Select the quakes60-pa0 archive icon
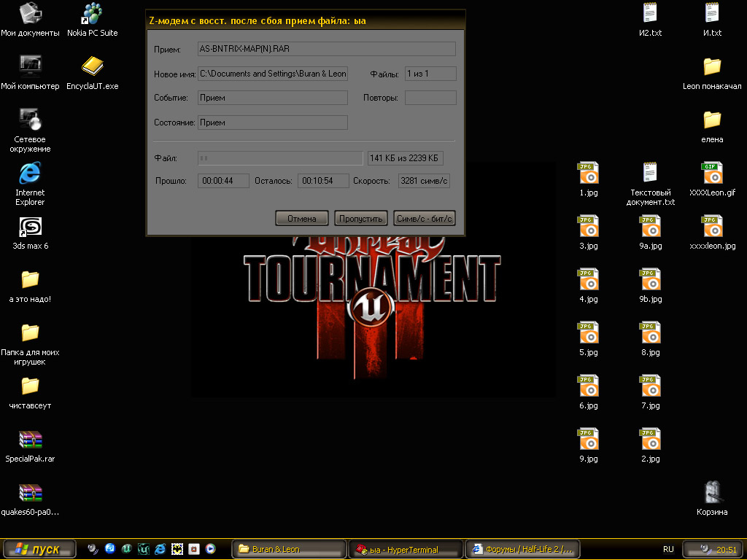 pyautogui.click(x=30, y=500)
